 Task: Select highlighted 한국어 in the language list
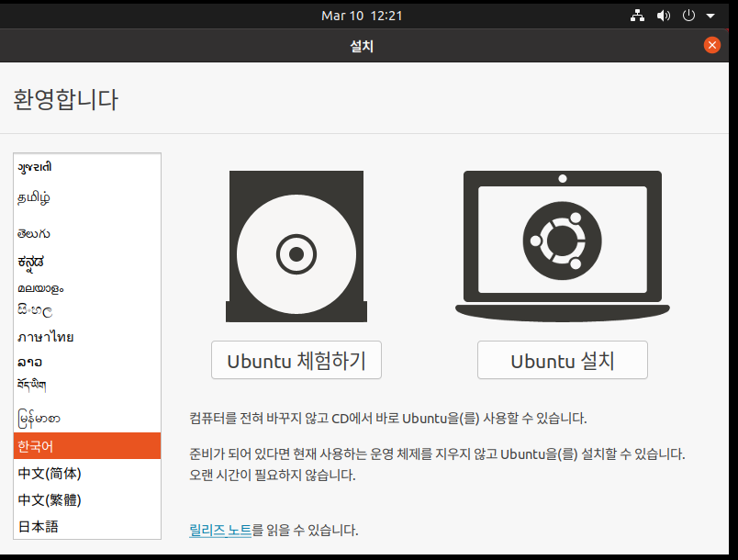click(87, 445)
